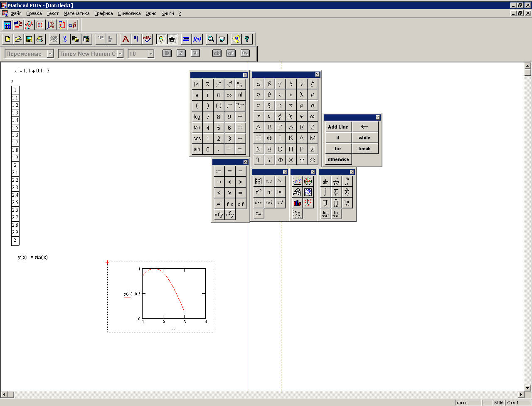The height and width of the screenshot is (406, 532).
Task: Open the calculus palette toolbar button
Action: [51, 25]
